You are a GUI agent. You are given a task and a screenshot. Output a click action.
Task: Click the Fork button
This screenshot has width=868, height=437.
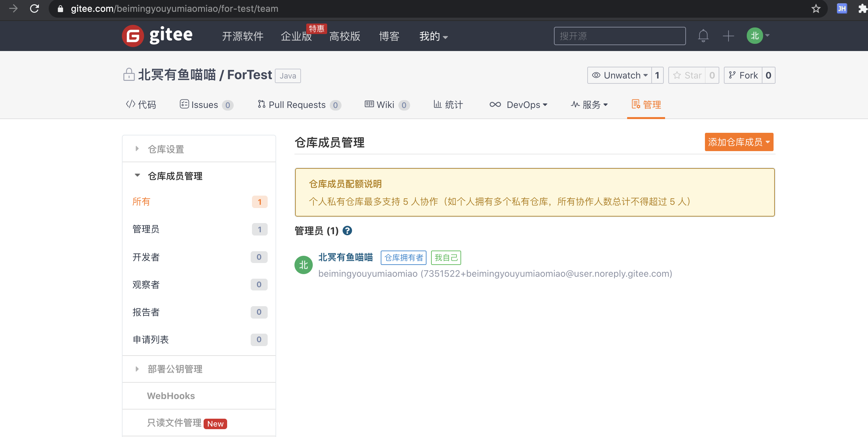pyautogui.click(x=743, y=75)
